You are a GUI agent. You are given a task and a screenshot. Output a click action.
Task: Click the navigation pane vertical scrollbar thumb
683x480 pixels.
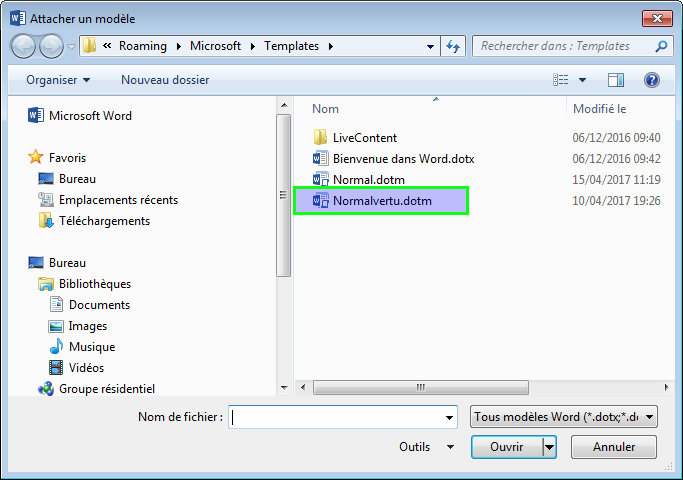pos(284,195)
